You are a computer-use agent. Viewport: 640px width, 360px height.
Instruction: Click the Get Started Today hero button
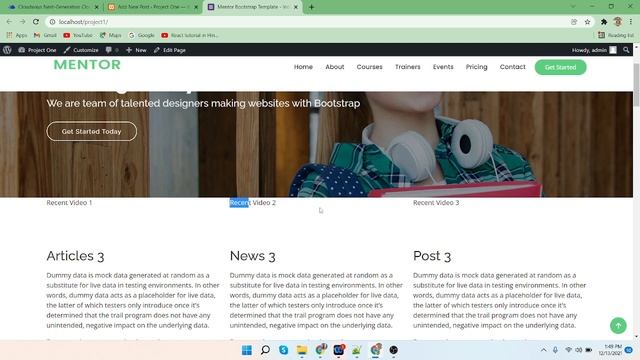coord(91,131)
